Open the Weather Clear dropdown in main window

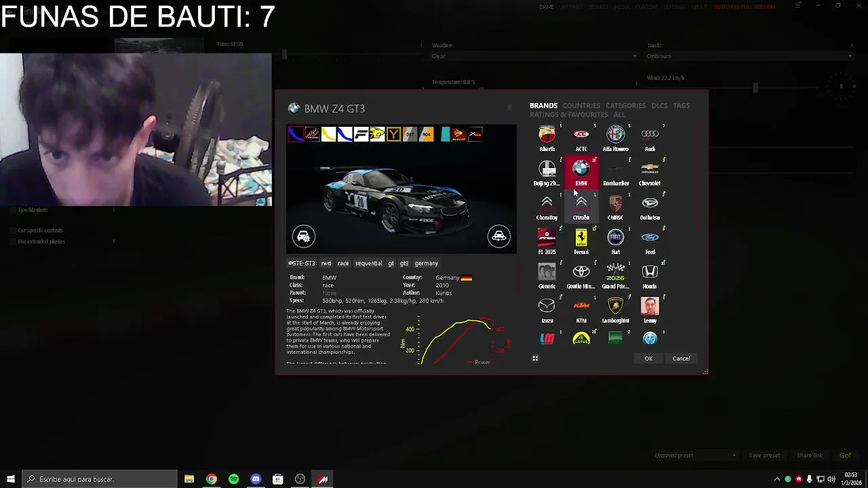[535, 56]
